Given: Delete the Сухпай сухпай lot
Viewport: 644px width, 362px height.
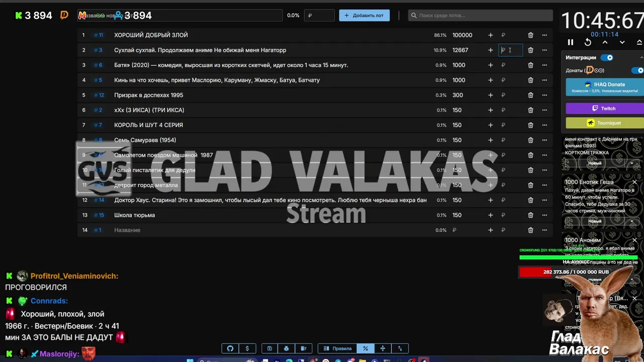Looking at the screenshot, I should [530, 50].
